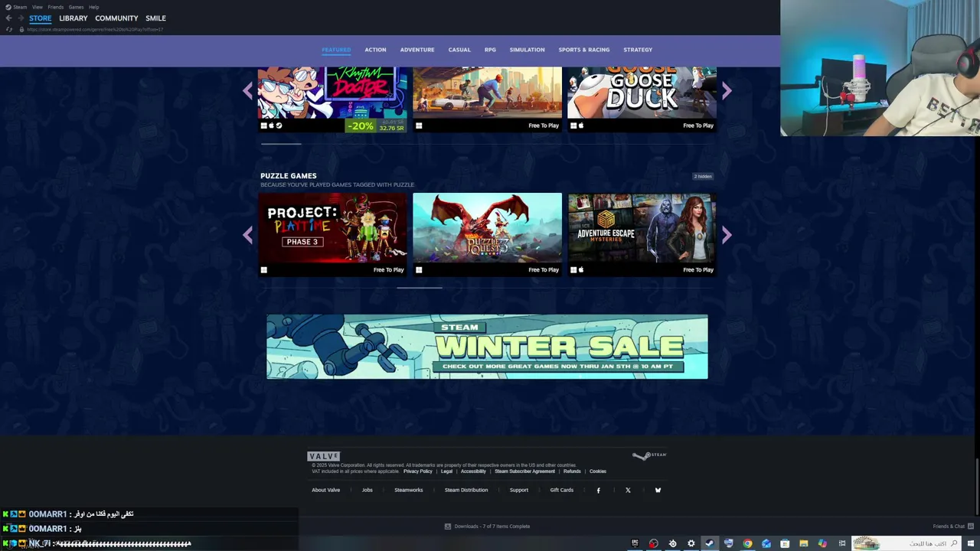Open the Puzzle Quest 3 game card
Screen dimensions: 980x551
[487, 234]
